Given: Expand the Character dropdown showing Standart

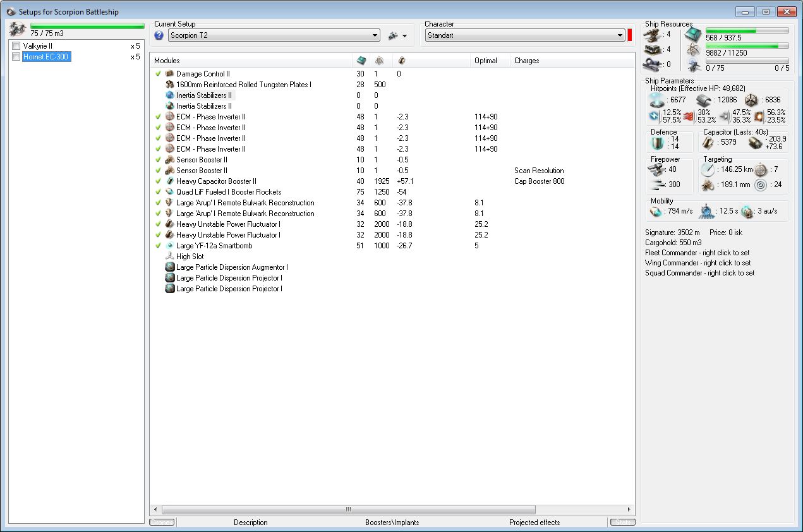Looking at the screenshot, I should [525, 35].
